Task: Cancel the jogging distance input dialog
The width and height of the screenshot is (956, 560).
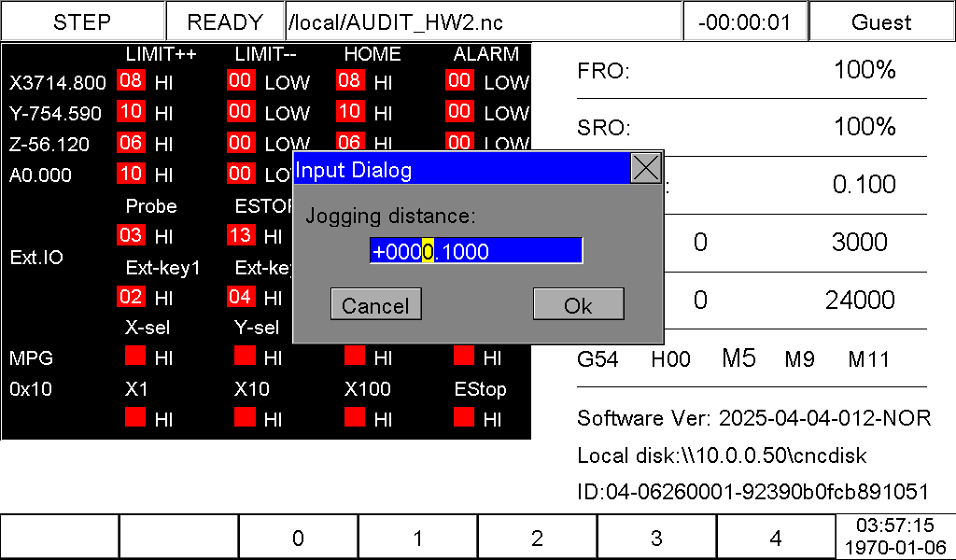Action: 375,304
